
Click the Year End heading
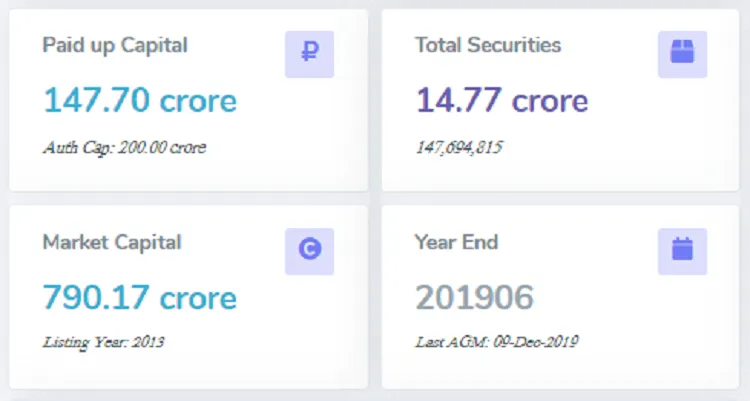tap(456, 242)
